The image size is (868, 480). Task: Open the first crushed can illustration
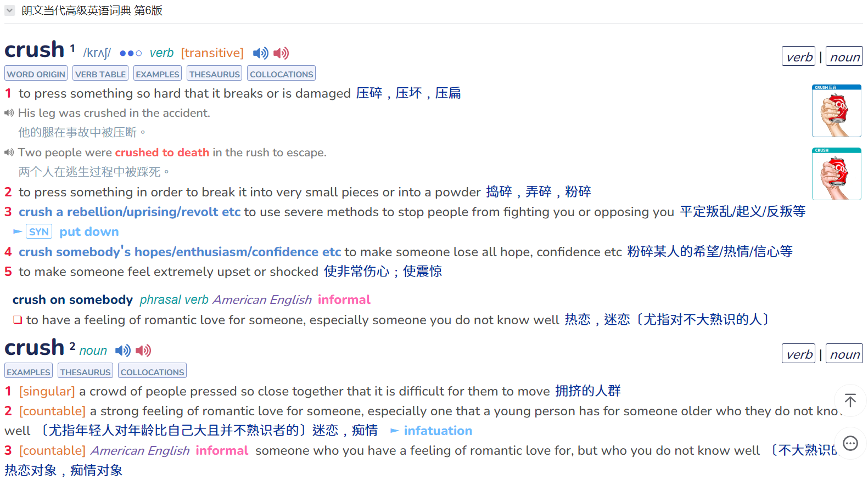coord(837,111)
